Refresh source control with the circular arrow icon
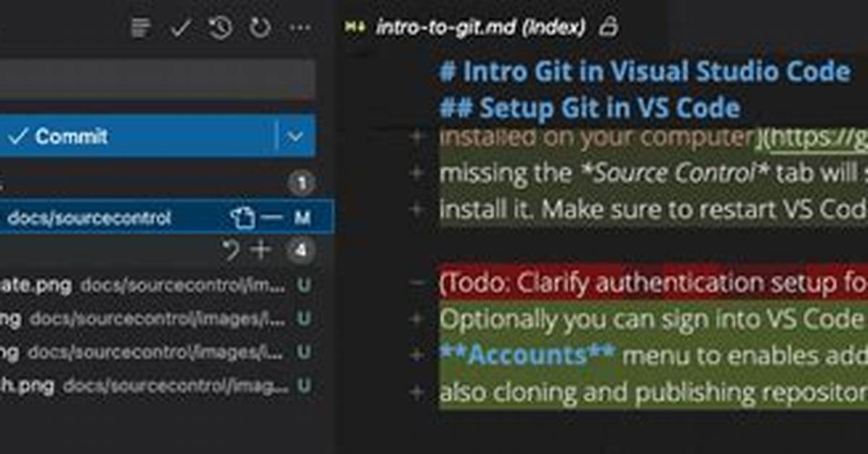868x454 pixels. [x=259, y=28]
